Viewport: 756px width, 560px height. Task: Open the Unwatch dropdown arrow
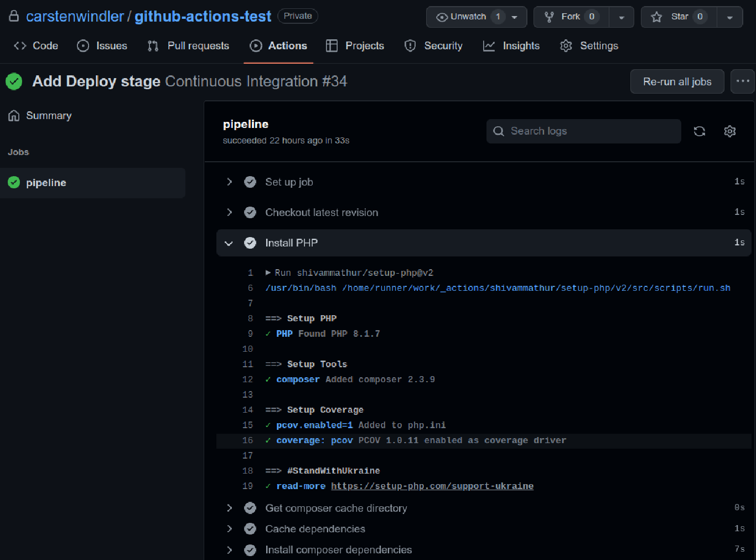515,17
